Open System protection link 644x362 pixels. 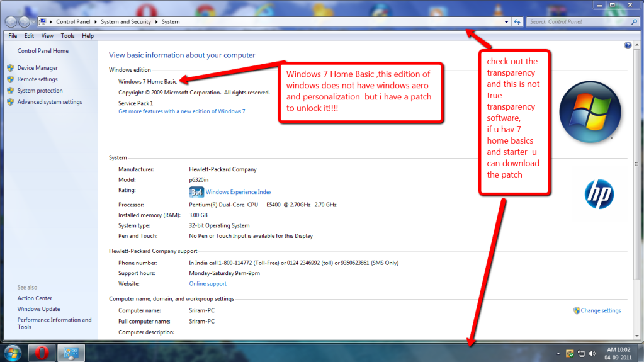click(x=40, y=91)
